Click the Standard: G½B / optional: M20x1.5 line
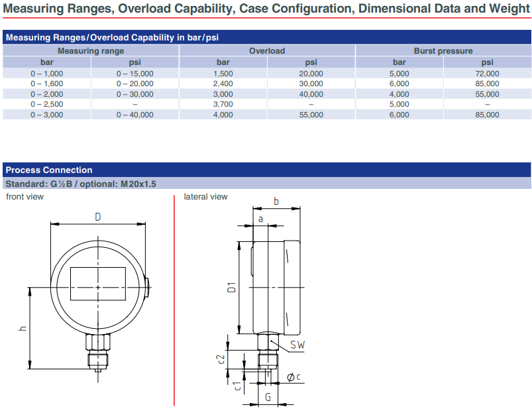The width and height of the screenshot is (532, 411). (81, 184)
